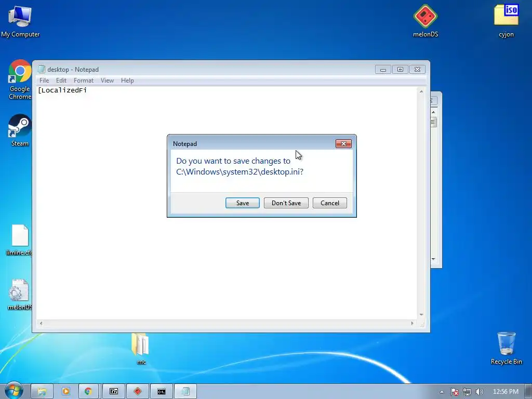532x399 pixels.
Task: Open the Edit menu in Notepad
Action: pyautogui.click(x=61, y=81)
